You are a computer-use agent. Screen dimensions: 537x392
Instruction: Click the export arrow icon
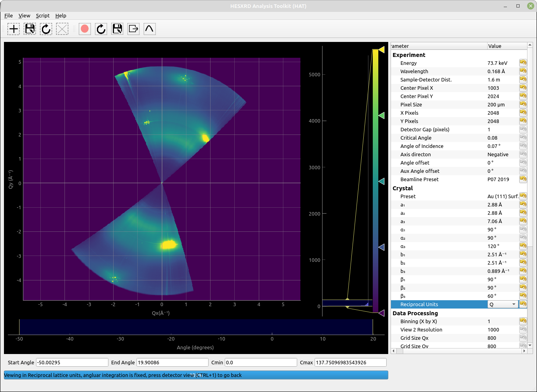click(133, 29)
